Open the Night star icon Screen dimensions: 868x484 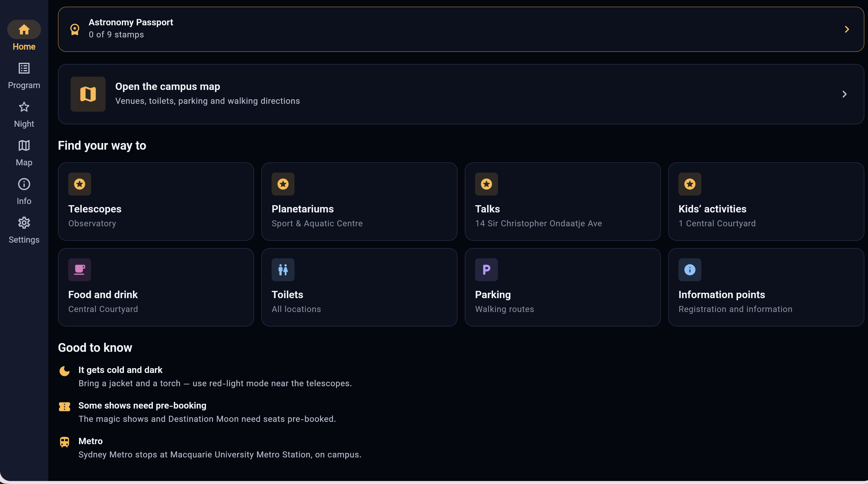point(24,107)
